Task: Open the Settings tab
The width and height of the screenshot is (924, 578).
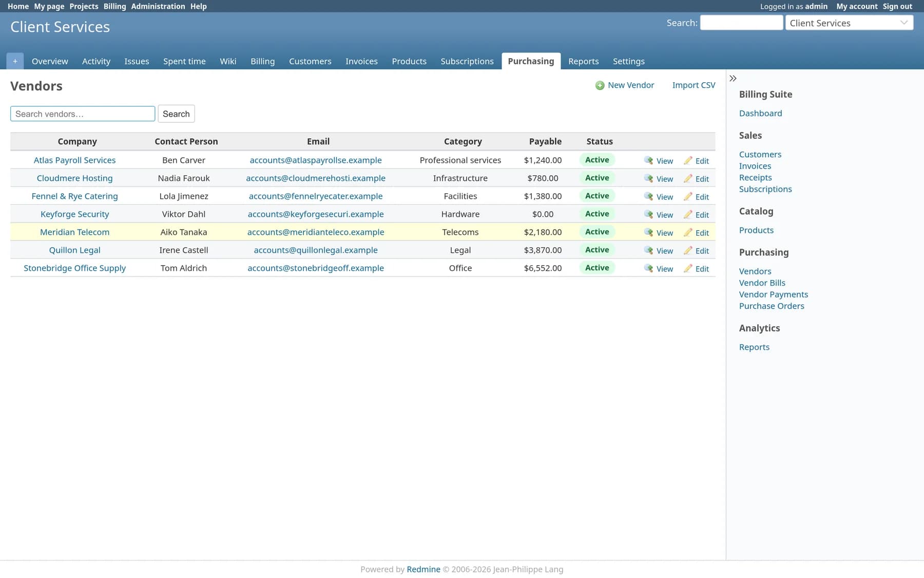Action: point(628,61)
